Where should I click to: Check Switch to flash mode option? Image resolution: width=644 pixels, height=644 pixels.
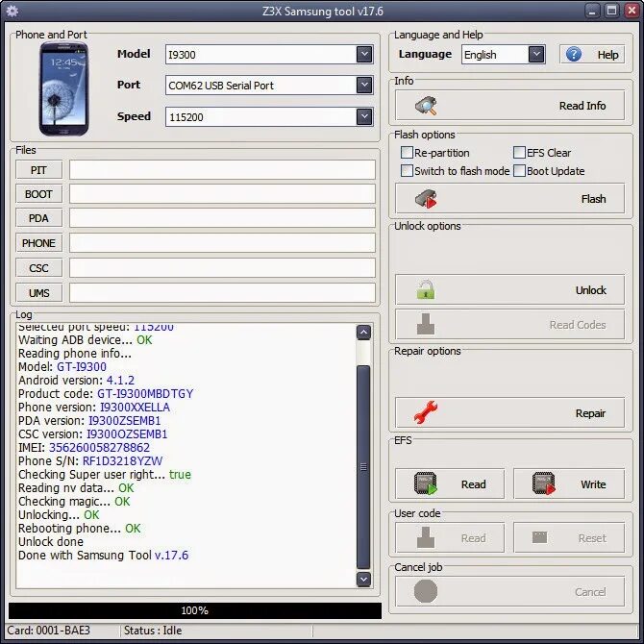pos(407,170)
